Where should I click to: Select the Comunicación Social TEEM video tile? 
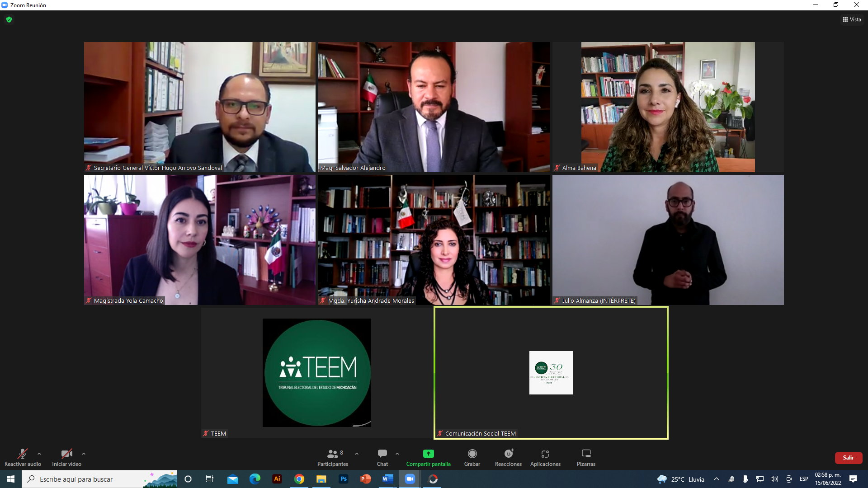pos(551,372)
